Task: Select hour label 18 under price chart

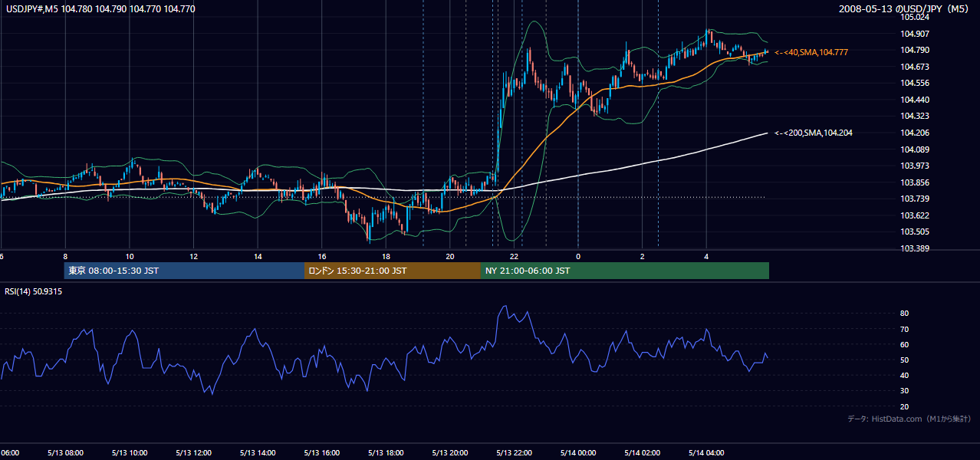Action: [x=386, y=256]
